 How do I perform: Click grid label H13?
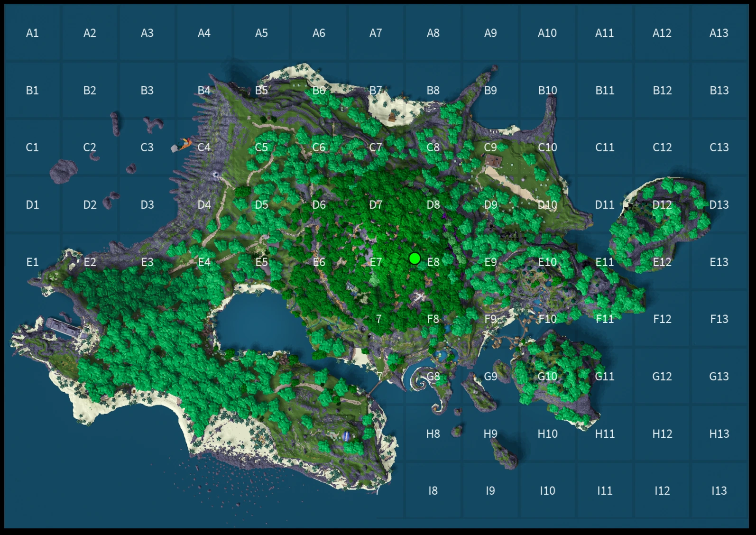click(719, 434)
